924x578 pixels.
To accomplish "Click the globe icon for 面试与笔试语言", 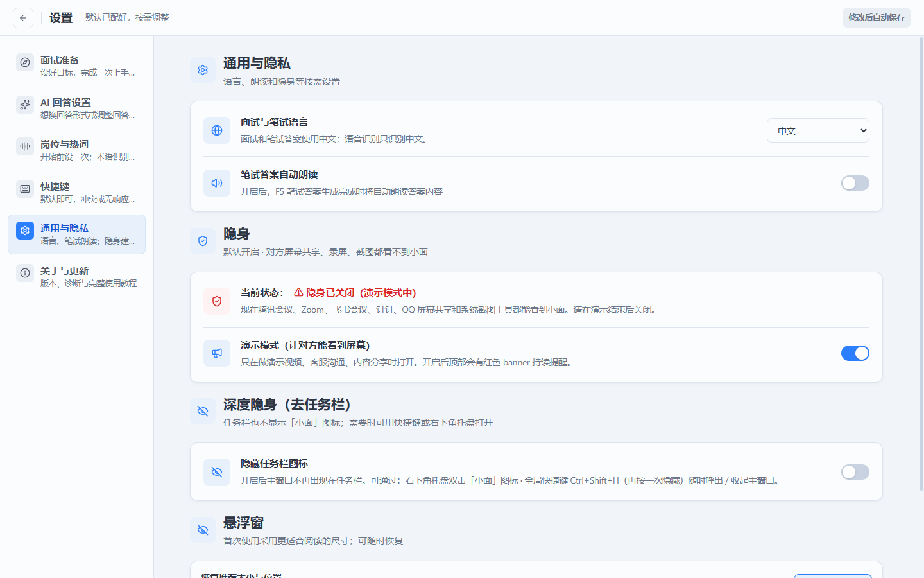I will point(217,130).
